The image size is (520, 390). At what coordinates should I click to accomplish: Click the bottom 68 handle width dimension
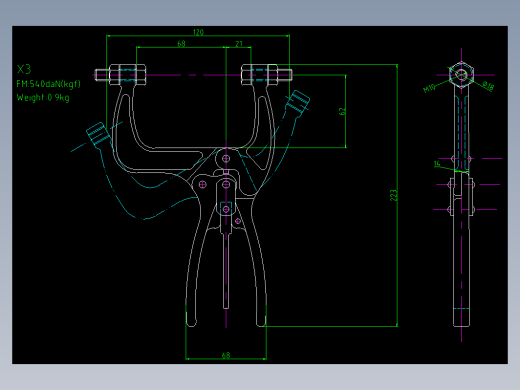[226, 355]
